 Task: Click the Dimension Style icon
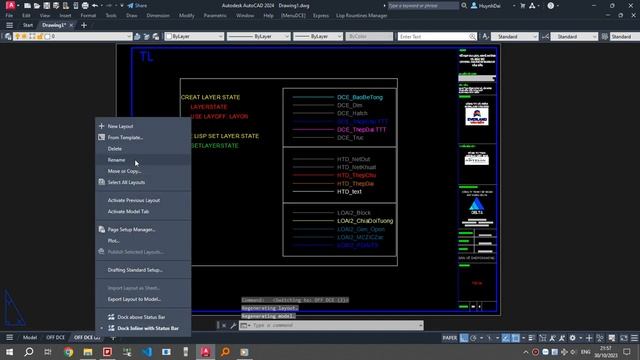[x=545, y=37]
